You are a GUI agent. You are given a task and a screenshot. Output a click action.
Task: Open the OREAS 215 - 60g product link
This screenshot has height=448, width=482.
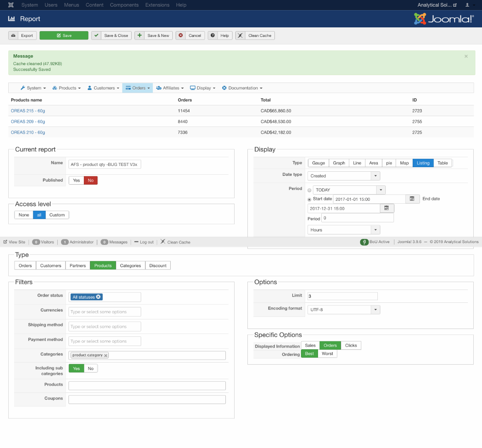pos(28,111)
